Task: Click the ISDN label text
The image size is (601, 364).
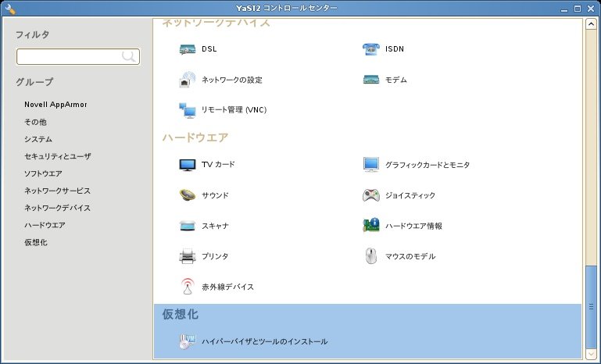Action: tap(395, 49)
